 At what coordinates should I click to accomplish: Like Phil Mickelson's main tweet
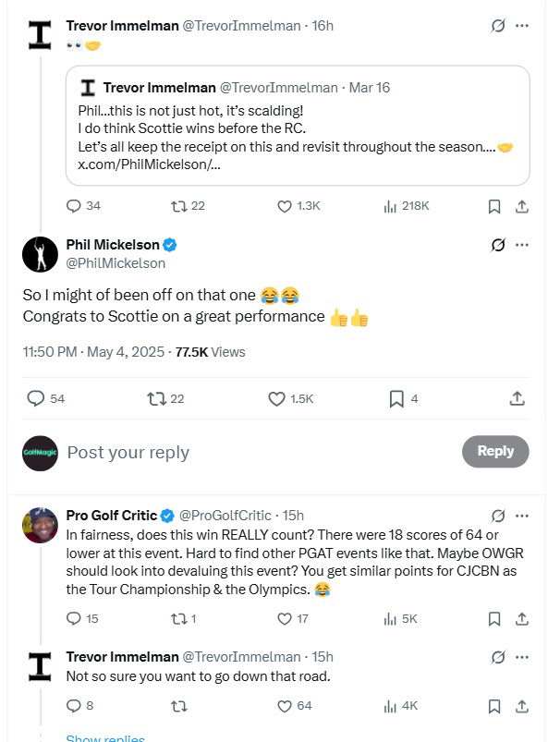[276, 398]
